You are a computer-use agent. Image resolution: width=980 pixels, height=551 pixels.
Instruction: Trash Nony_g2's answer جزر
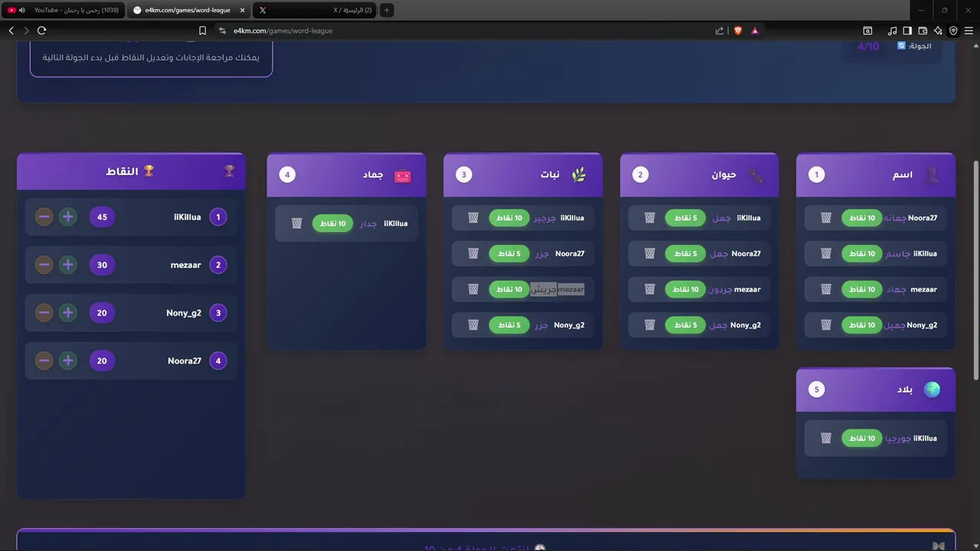click(x=473, y=325)
